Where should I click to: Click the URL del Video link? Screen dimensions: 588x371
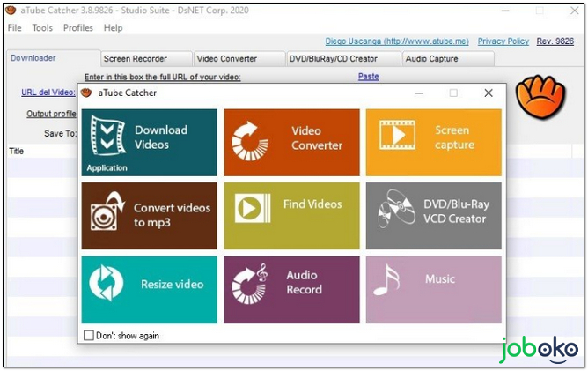point(48,93)
